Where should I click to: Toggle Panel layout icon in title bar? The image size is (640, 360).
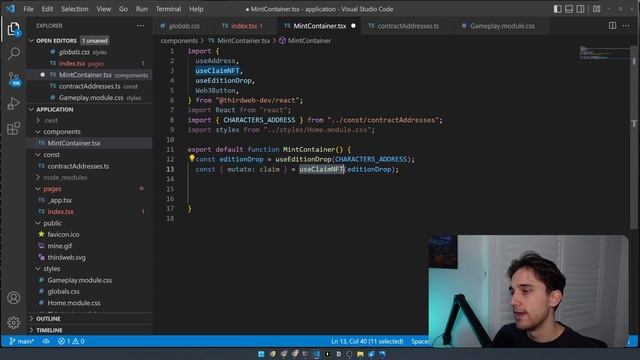click(x=569, y=9)
